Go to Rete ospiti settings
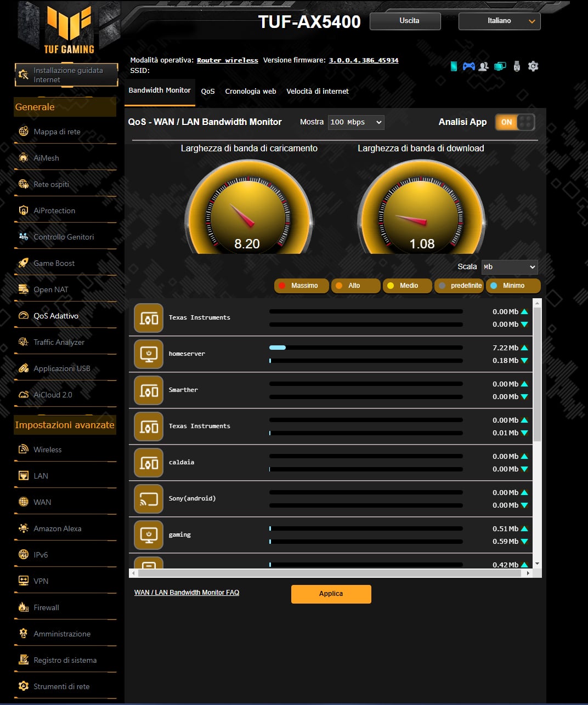588x705 pixels. [x=65, y=184]
